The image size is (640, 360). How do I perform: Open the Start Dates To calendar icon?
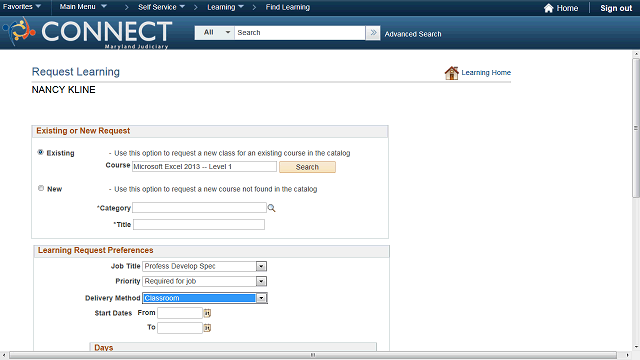click(207, 328)
